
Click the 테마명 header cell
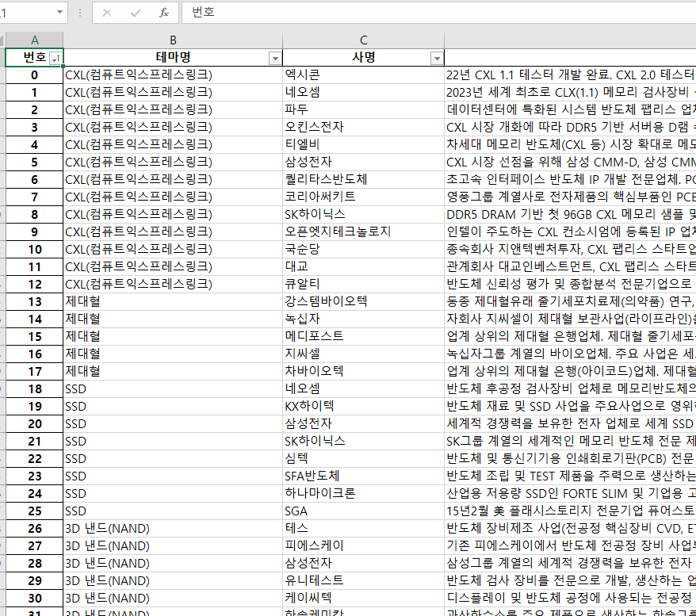click(173, 57)
